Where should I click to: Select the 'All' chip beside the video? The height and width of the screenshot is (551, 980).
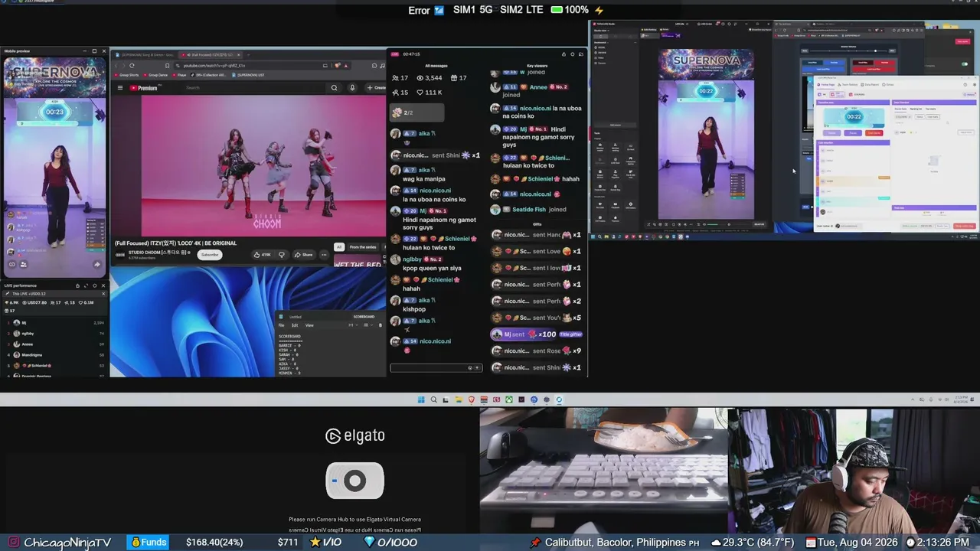(x=339, y=247)
